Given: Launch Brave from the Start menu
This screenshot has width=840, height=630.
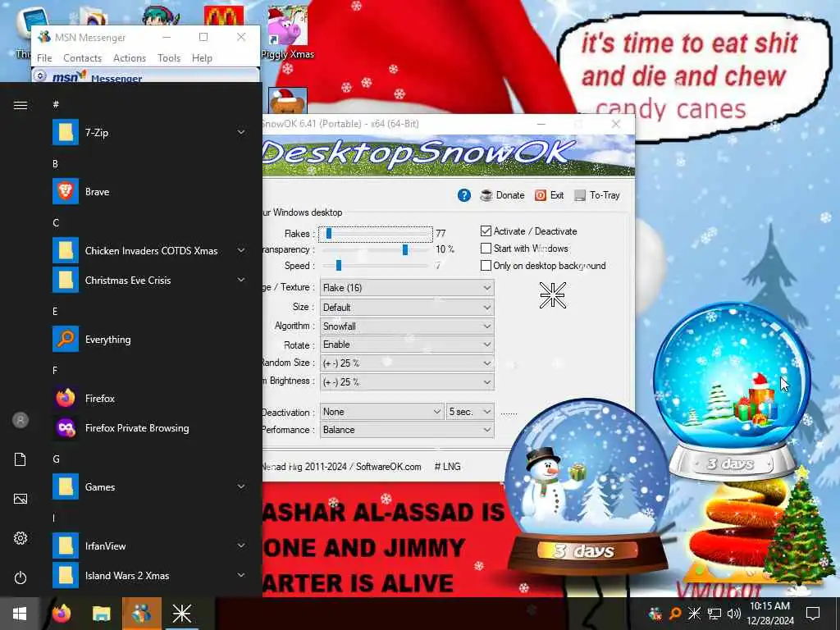Looking at the screenshot, I should (x=149, y=191).
